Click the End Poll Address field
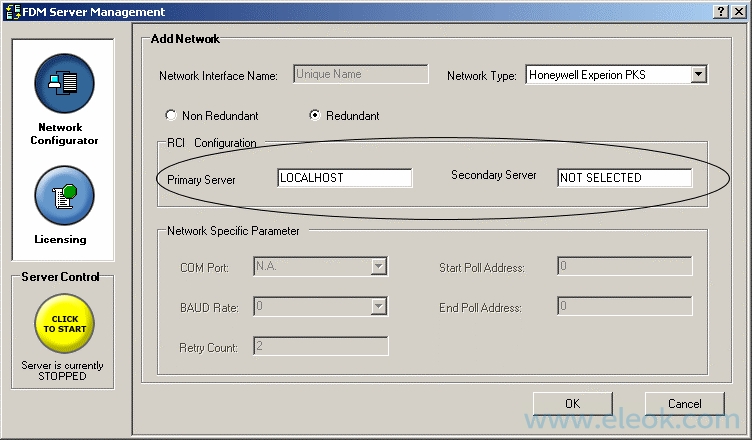 tap(624, 306)
